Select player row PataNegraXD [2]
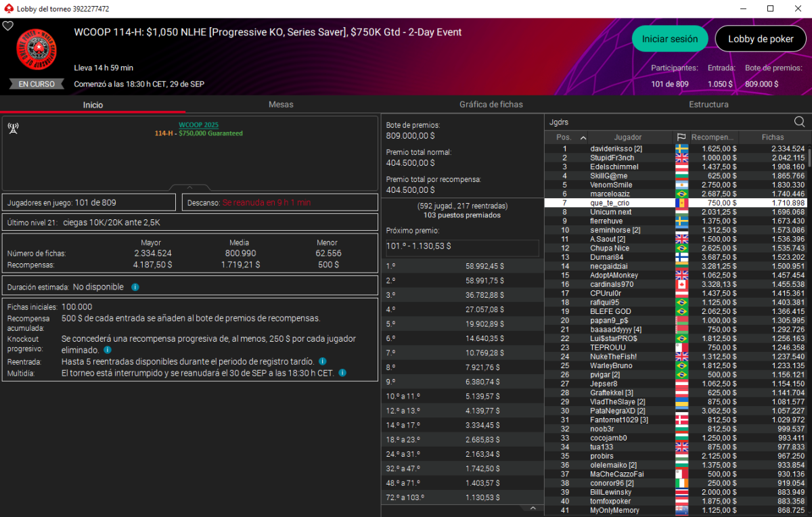This screenshot has height=517, width=812. click(676, 411)
